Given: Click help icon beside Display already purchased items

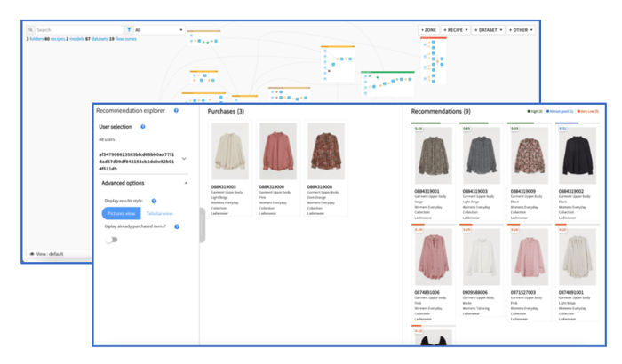Looking at the screenshot, I should point(177,226).
